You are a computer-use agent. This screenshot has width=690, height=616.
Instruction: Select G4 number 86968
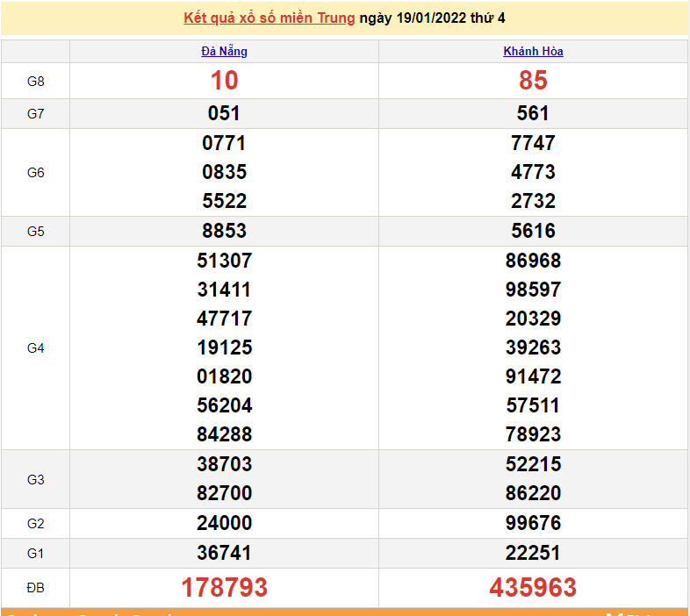tap(533, 261)
